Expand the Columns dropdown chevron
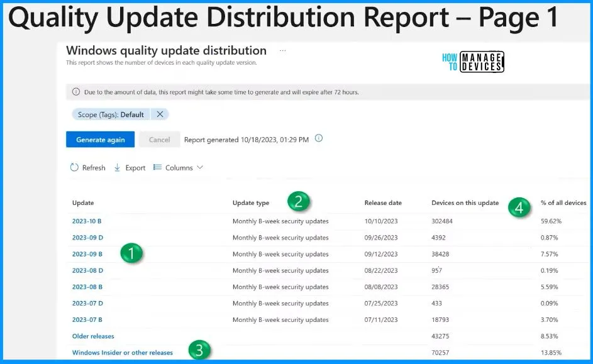593x364 pixels. click(200, 167)
